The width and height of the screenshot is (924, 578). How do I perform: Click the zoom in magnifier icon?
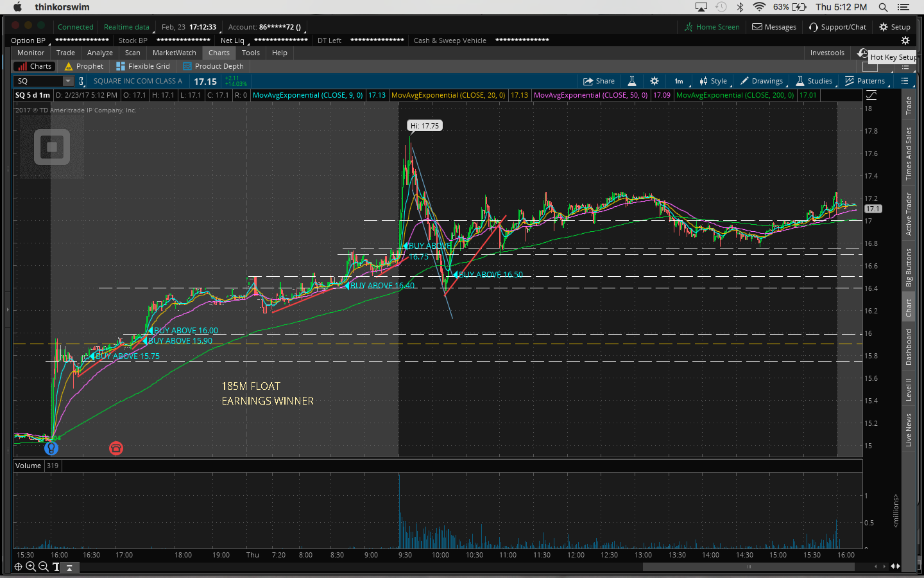[x=30, y=566]
